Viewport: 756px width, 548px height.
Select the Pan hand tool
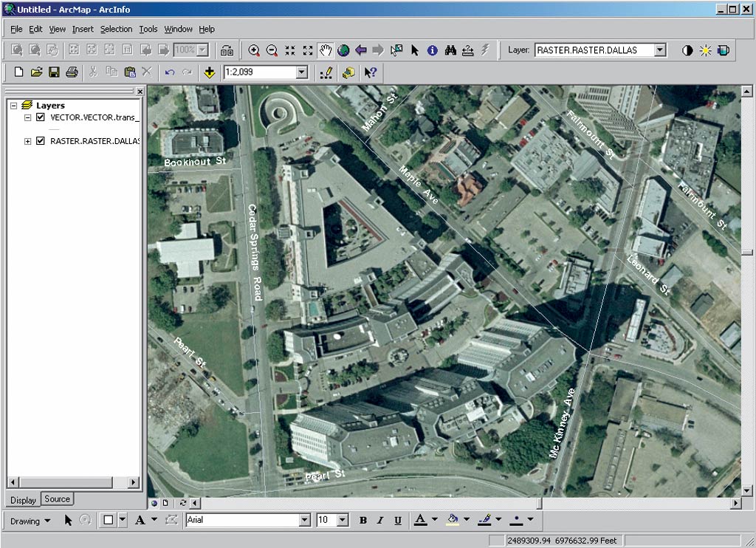[x=326, y=50]
